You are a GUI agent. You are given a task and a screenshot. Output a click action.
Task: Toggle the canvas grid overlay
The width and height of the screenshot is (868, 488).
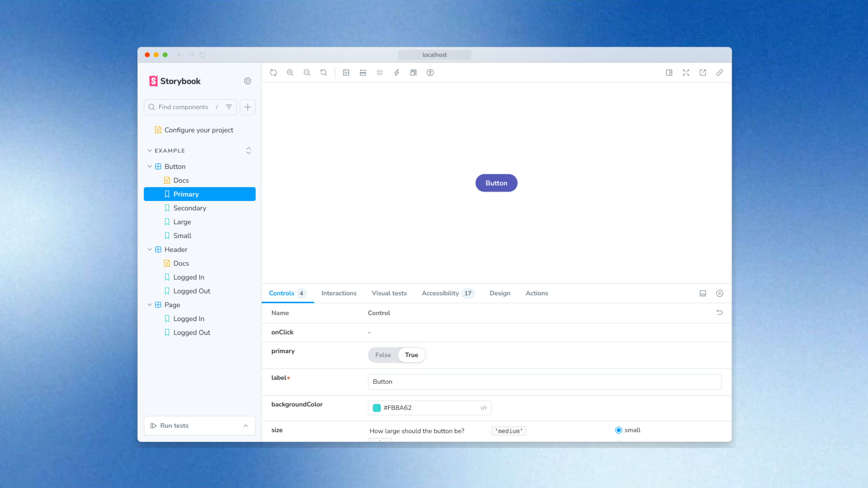(380, 72)
